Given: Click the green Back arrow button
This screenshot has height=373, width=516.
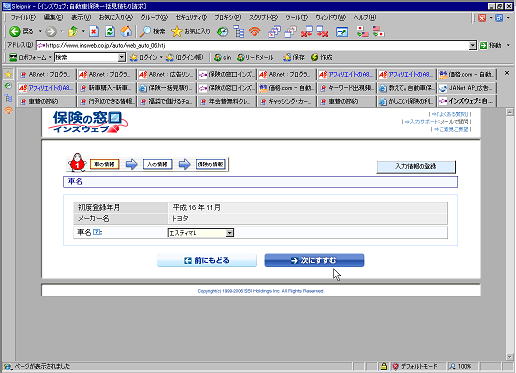Looking at the screenshot, I should [x=15, y=31].
